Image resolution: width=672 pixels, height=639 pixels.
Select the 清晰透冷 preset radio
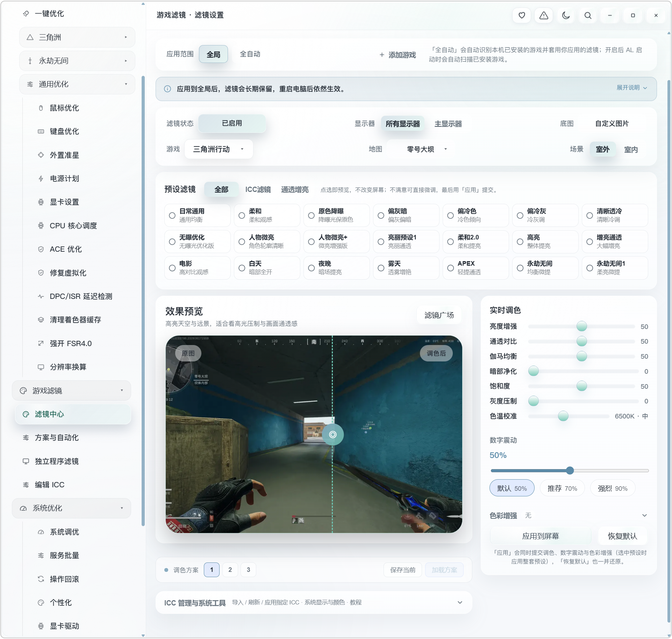(x=589, y=215)
